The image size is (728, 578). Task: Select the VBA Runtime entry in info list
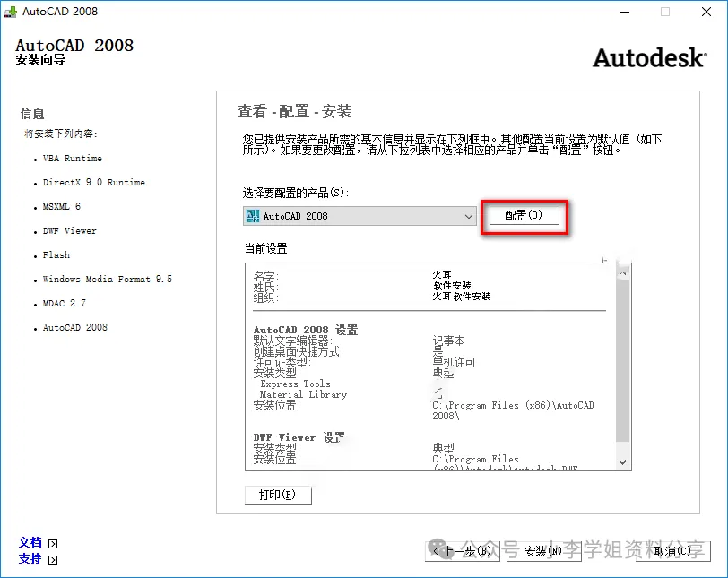coord(72,159)
